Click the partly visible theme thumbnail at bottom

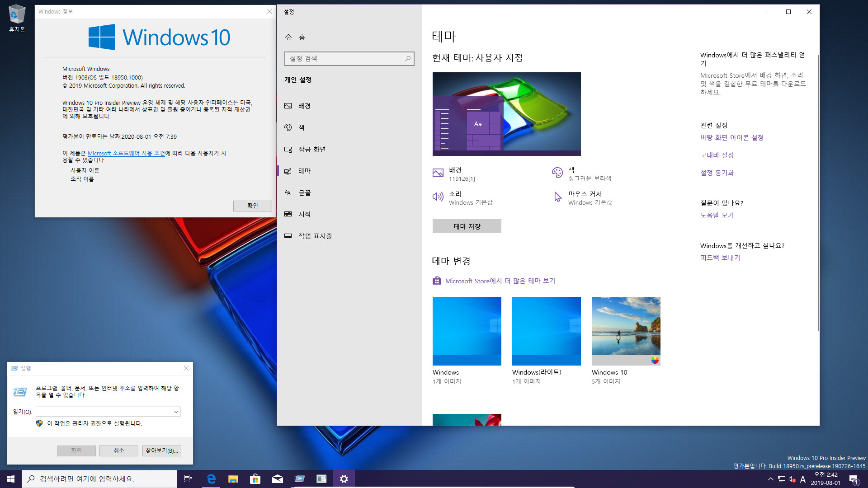pyautogui.click(x=467, y=419)
